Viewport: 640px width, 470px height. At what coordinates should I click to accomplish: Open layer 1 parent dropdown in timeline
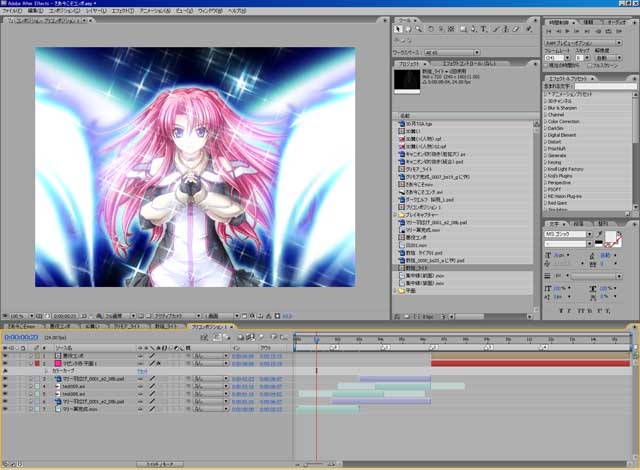(x=211, y=356)
